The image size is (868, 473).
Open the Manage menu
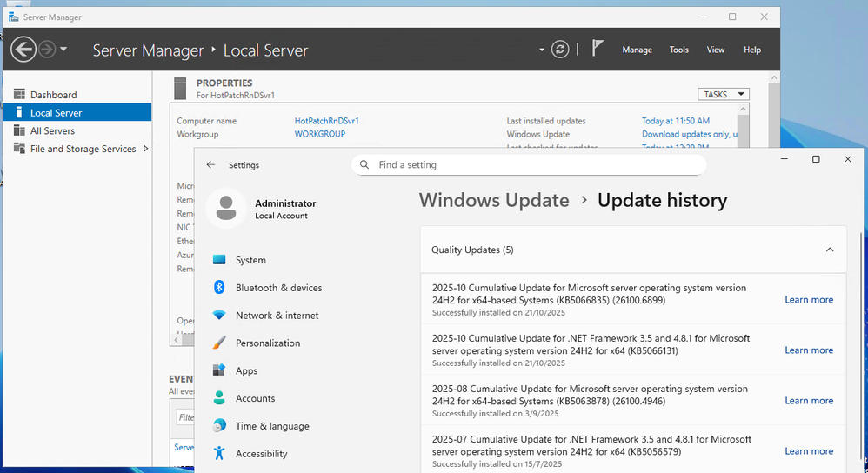637,50
